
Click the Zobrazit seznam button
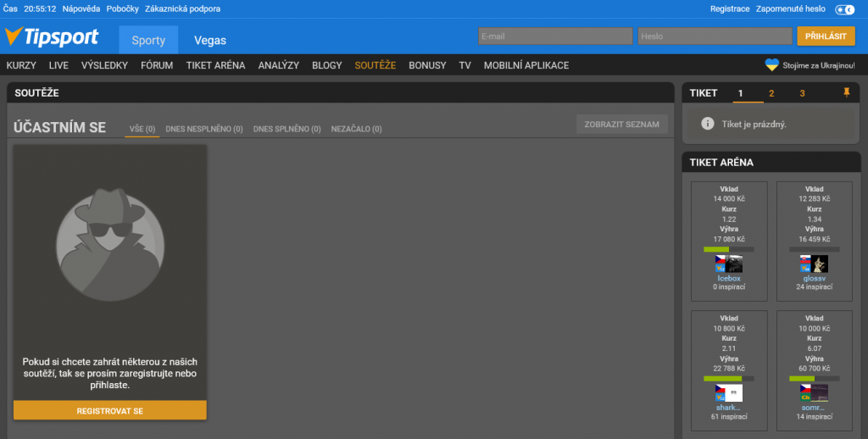click(x=622, y=125)
